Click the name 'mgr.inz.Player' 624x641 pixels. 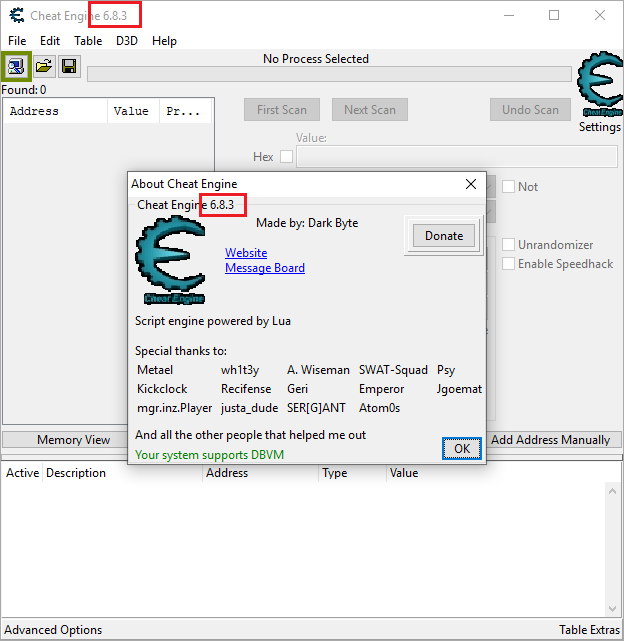point(175,408)
